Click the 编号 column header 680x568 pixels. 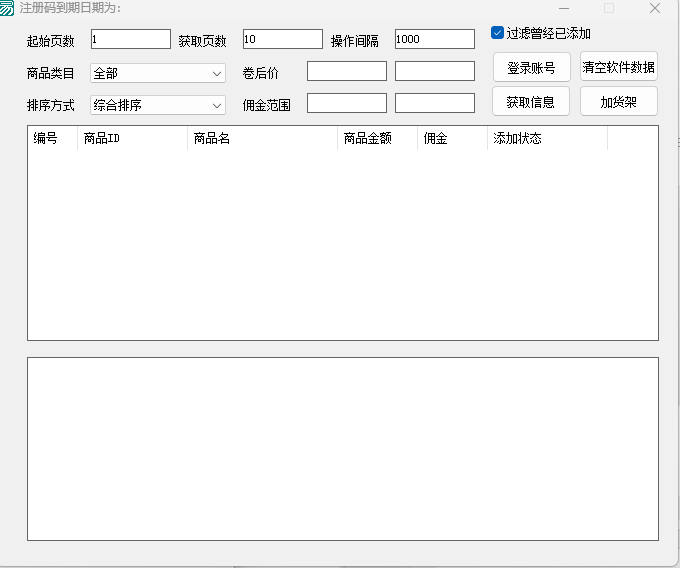tap(52, 139)
